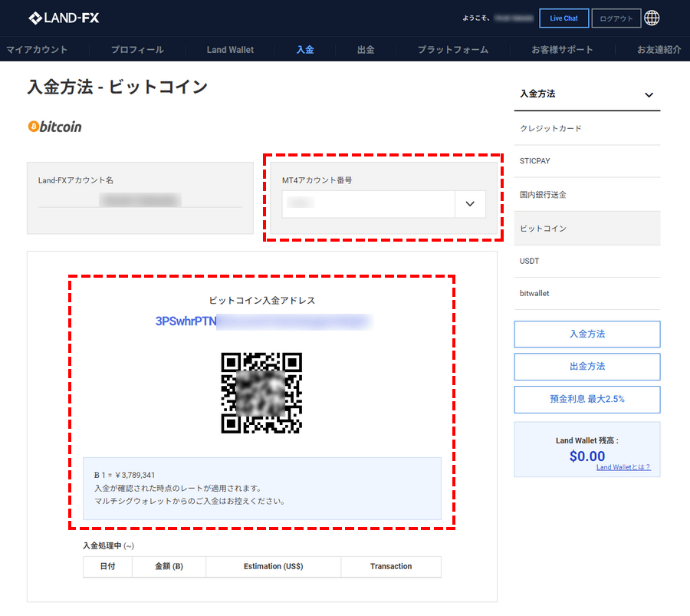
Task: Open the globe language selector
Action: click(652, 18)
